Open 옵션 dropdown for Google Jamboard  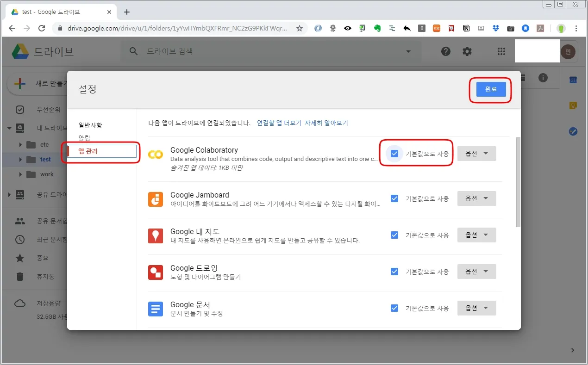477,198
